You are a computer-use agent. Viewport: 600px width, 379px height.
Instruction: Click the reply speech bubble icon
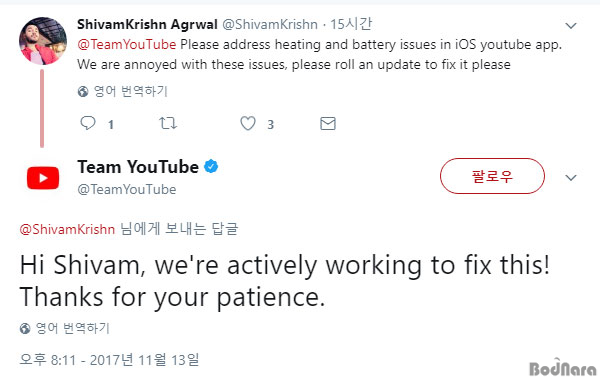coord(88,123)
